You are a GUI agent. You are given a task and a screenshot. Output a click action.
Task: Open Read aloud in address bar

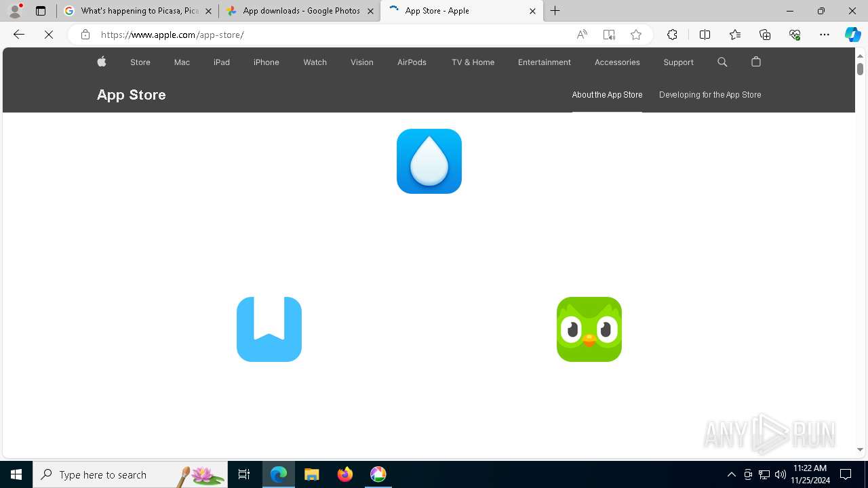click(x=582, y=35)
